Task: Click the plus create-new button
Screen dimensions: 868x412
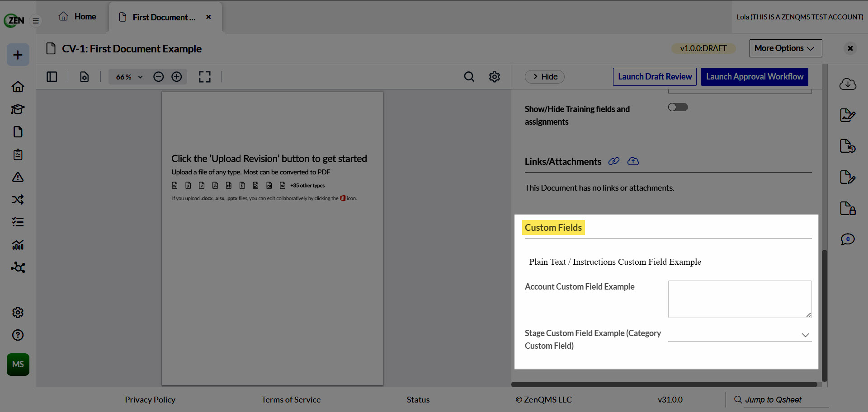Action: tap(18, 55)
